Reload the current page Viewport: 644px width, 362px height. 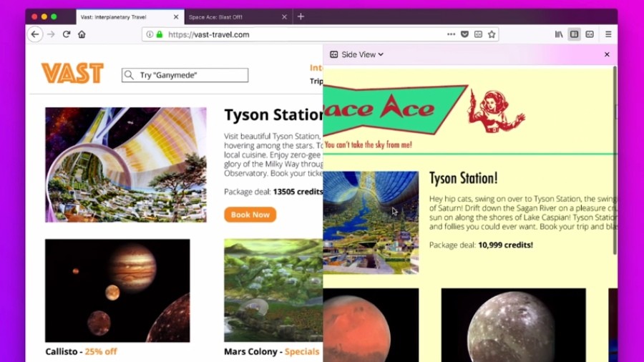click(x=67, y=34)
